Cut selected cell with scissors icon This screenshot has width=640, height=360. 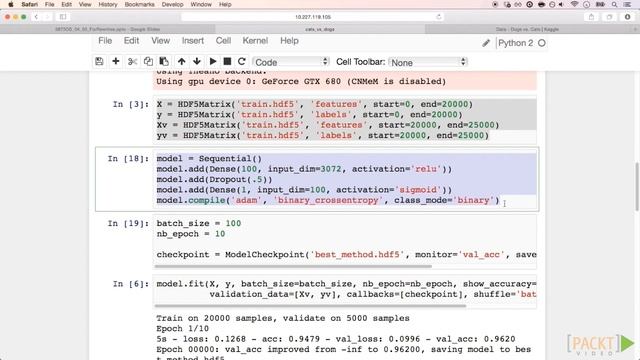(132, 62)
